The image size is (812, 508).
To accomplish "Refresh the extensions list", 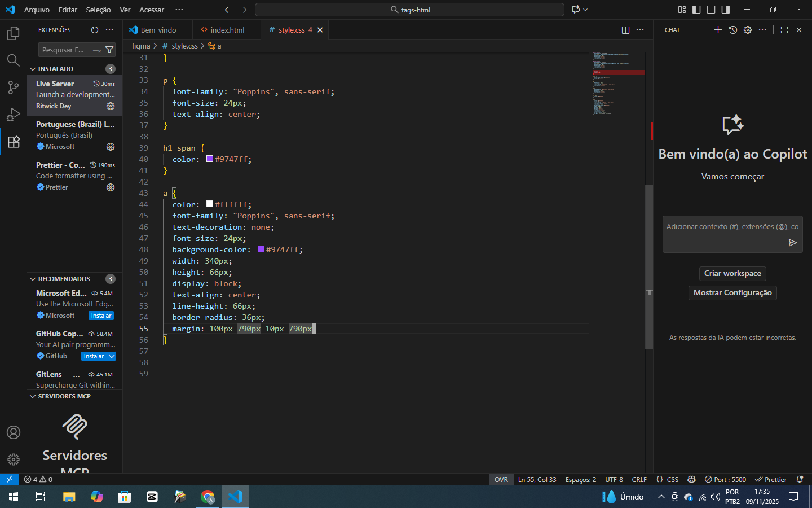I will (95, 30).
